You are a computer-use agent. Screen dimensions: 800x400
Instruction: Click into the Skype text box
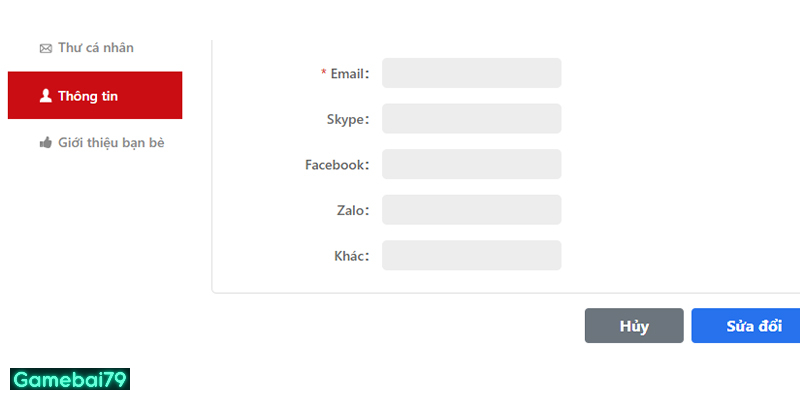click(471, 119)
